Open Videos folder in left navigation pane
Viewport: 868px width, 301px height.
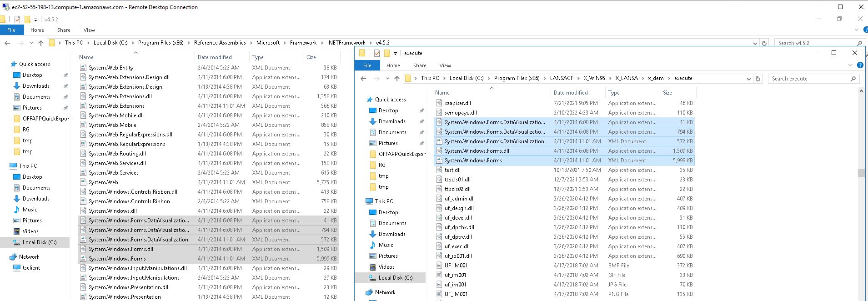click(x=30, y=231)
